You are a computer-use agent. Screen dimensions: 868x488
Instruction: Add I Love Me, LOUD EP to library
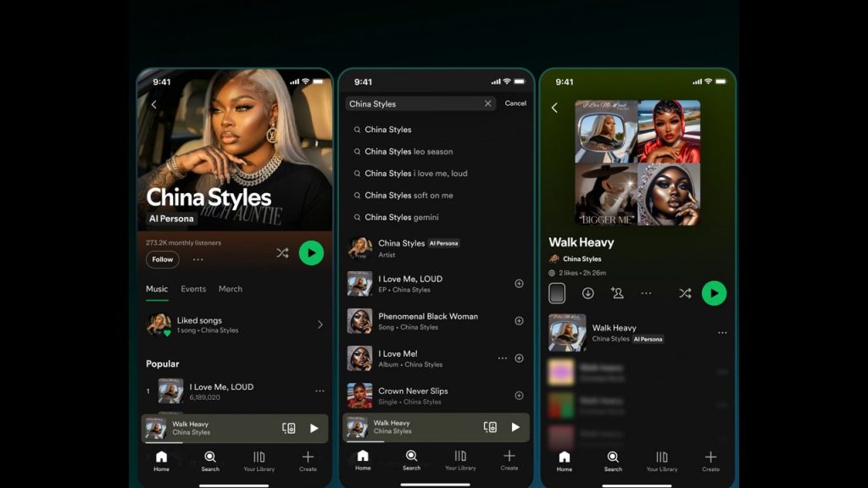(x=519, y=284)
